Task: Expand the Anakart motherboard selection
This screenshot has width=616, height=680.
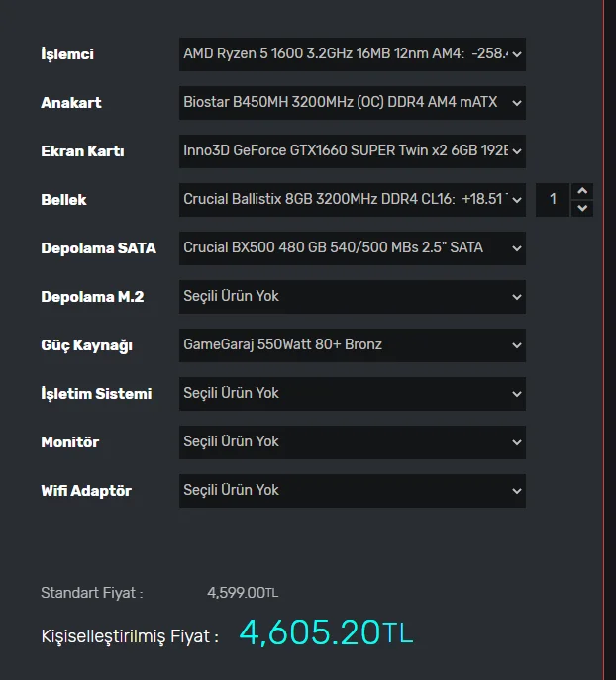Action: click(352, 102)
